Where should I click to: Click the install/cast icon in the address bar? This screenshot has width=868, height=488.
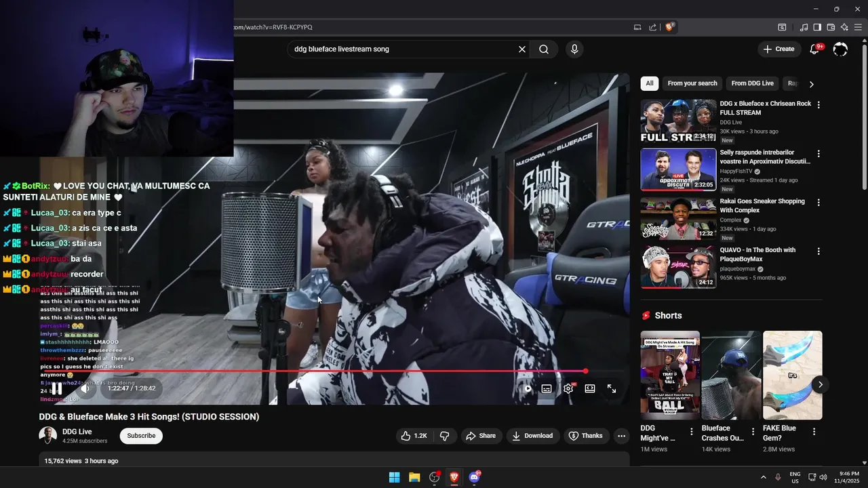[x=637, y=27]
